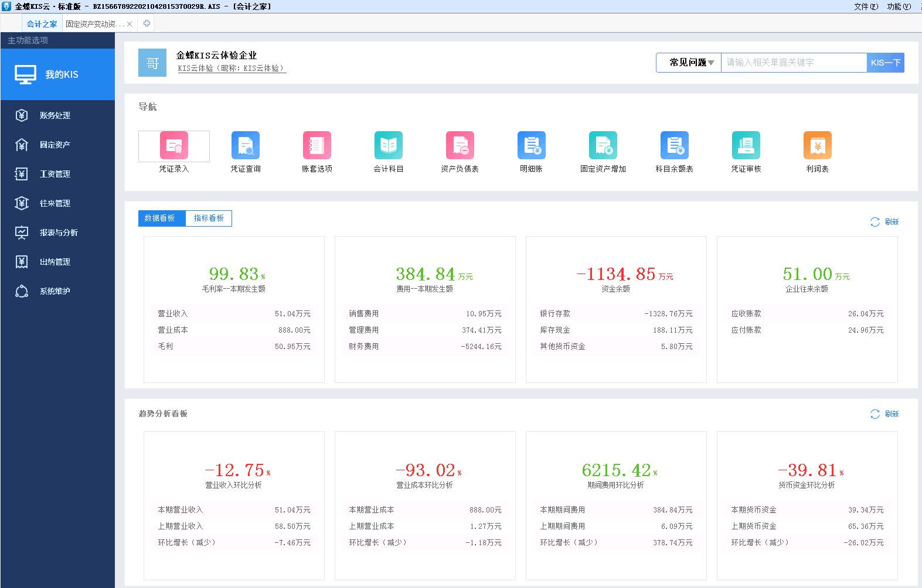The width and height of the screenshot is (922, 588).
Task: Select the 应付账款 row
Action: [807, 330]
